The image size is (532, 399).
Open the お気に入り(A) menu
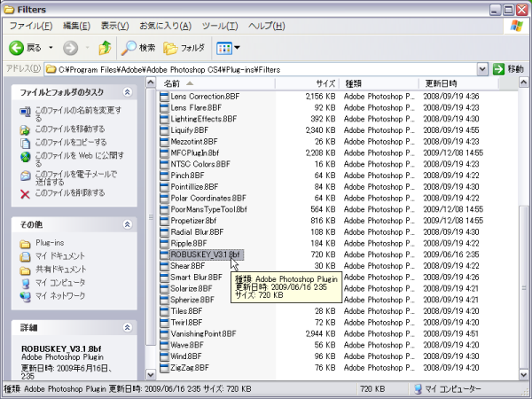tap(166, 26)
